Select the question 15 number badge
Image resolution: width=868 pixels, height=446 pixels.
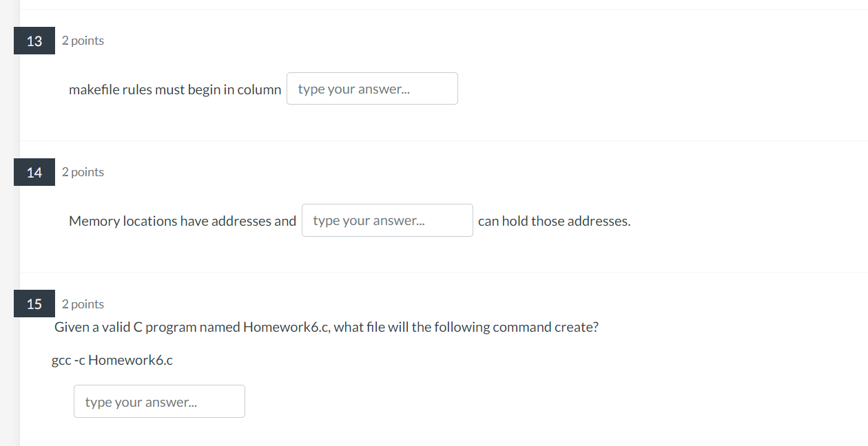click(x=34, y=304)
